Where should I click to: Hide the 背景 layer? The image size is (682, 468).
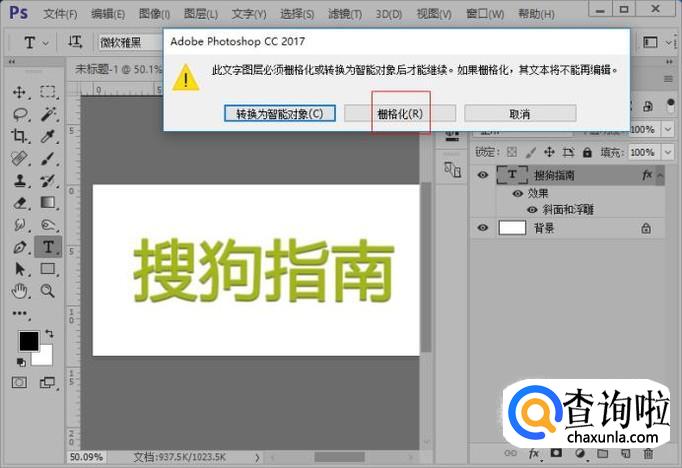482,227
